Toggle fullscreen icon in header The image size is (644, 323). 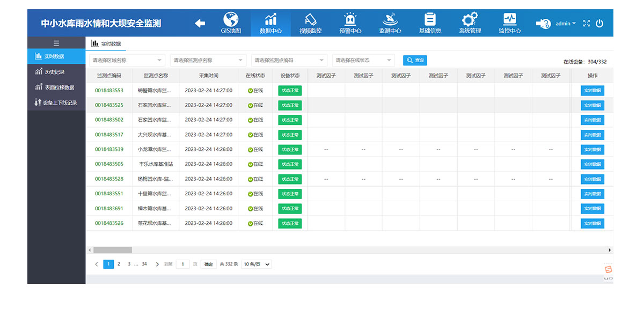click(586, 24)
